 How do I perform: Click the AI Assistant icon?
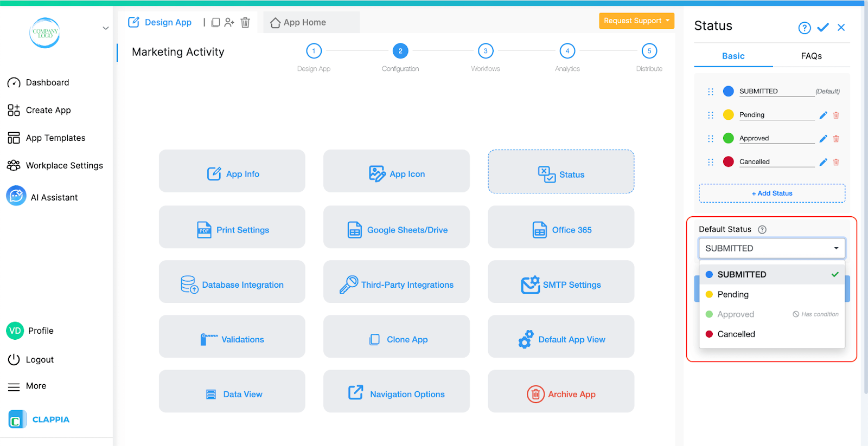(16, 196)
